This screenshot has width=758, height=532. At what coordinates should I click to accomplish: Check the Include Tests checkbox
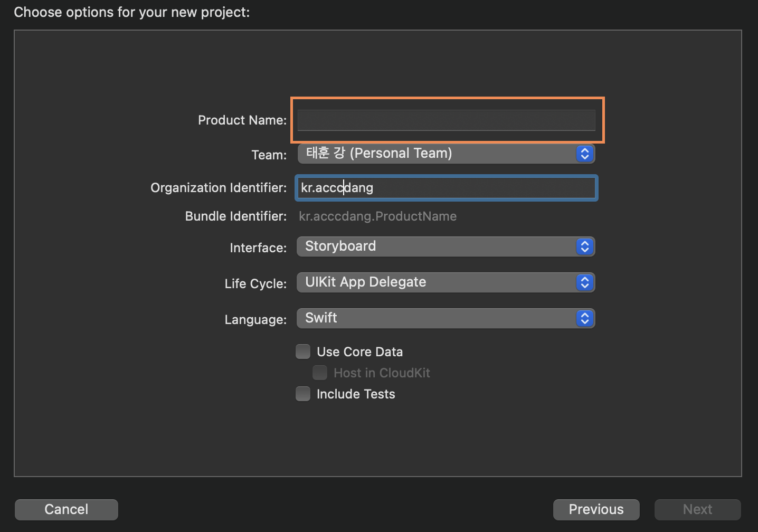[x=303, y=394]
